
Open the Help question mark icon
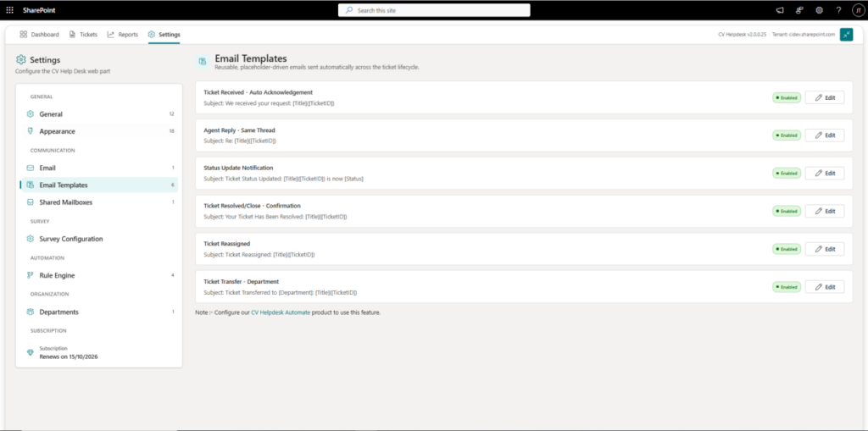(838, 10)
